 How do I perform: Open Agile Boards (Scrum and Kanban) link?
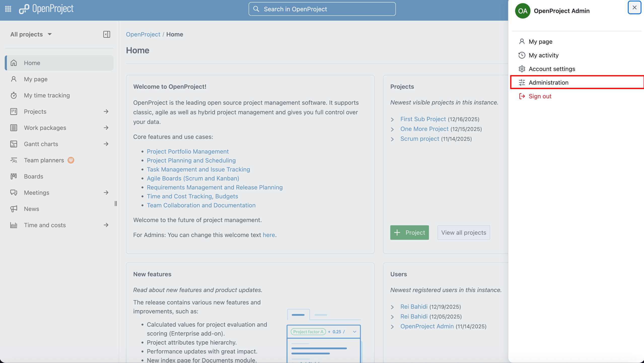coord(193,178)
